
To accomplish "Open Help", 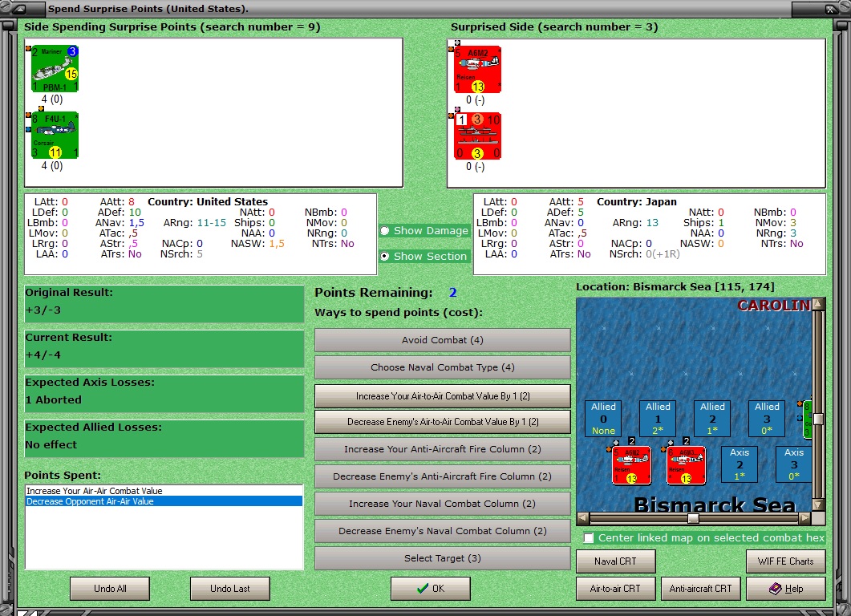I will 785,588.
